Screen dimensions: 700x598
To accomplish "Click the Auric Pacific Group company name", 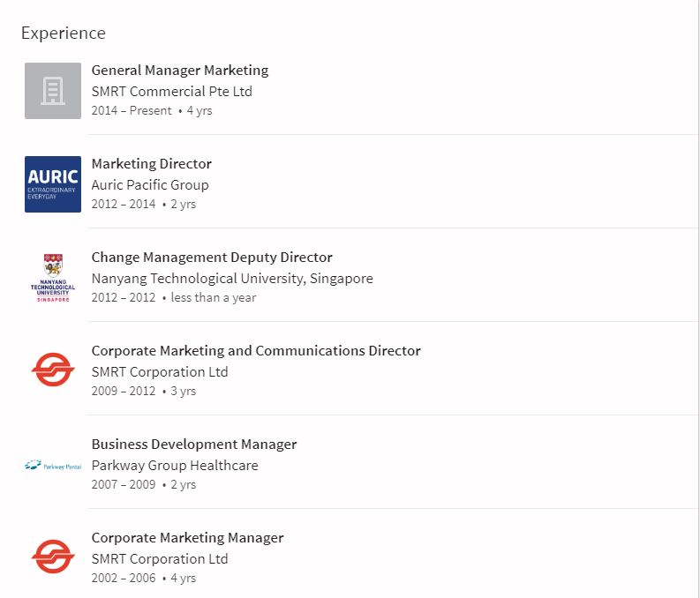I will (150, 185).
